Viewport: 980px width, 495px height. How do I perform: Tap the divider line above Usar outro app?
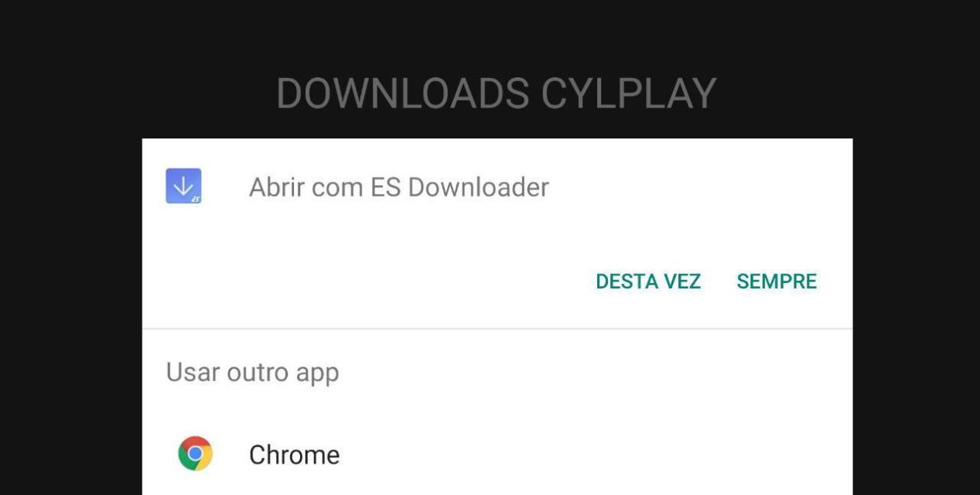click(x=497, y=329)
